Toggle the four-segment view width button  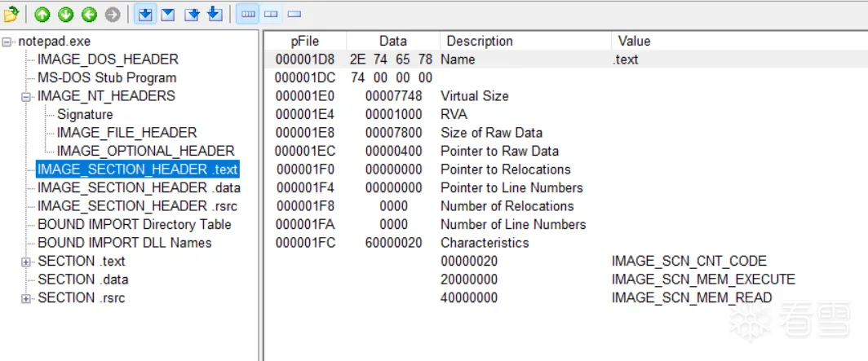[247, 14]
